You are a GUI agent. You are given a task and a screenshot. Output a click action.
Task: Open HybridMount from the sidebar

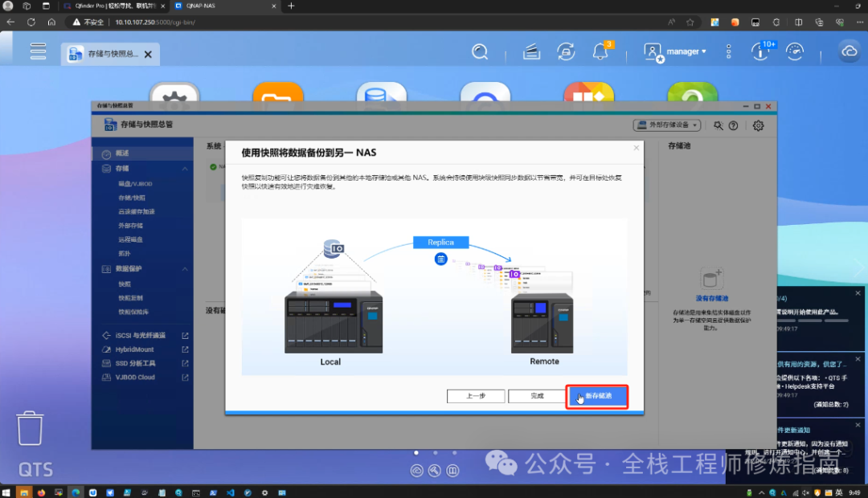(134, 349)
